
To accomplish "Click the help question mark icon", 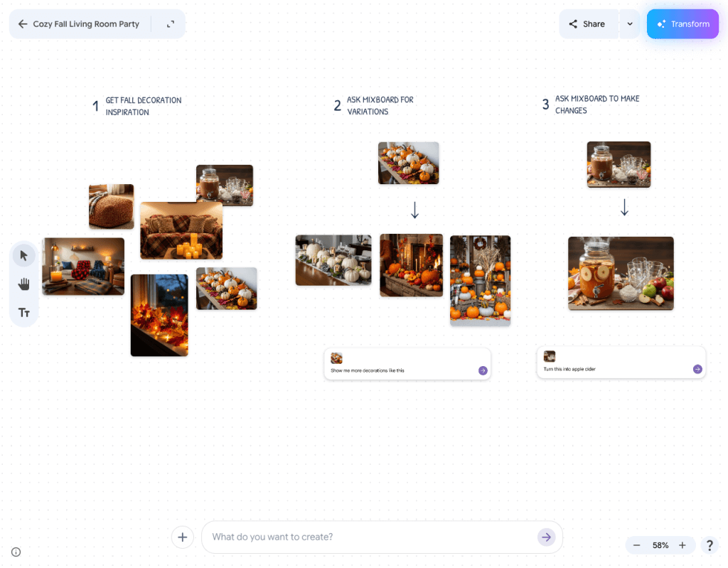I will [x=709, y=545].
